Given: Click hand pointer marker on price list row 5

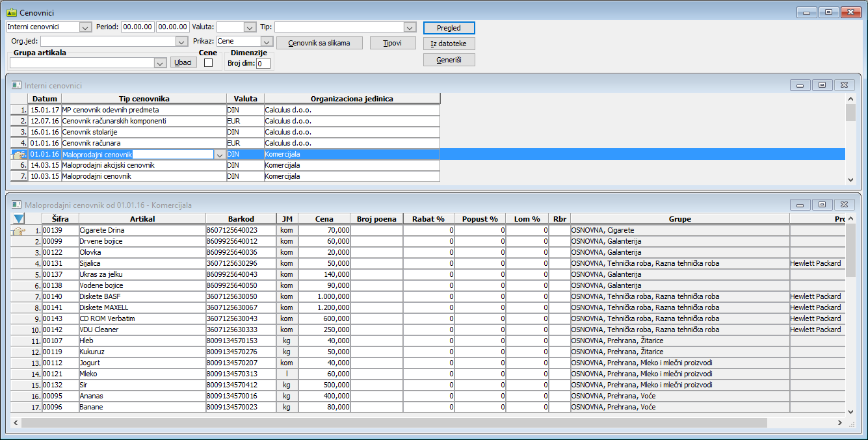Looking at the screenshot, I should point(19,155).
